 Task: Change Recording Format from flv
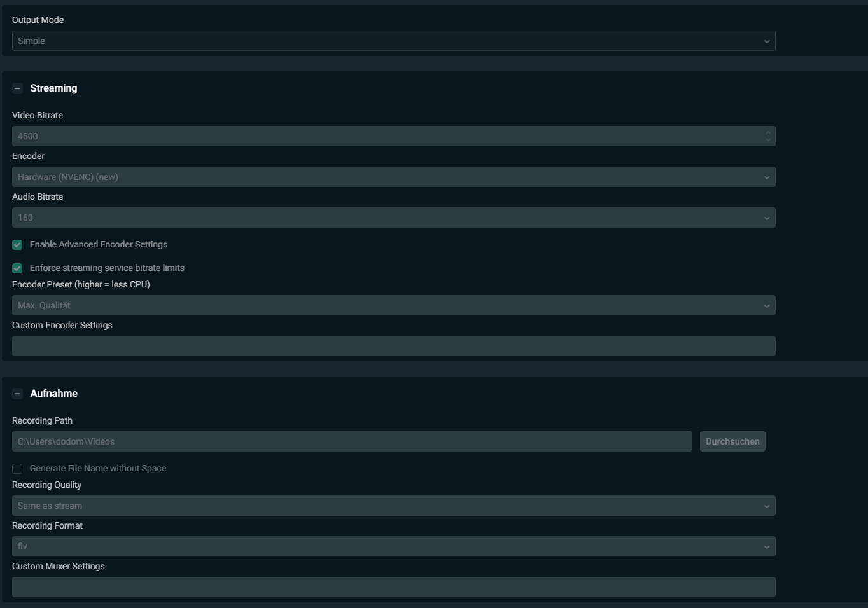(x=393, y=546)
